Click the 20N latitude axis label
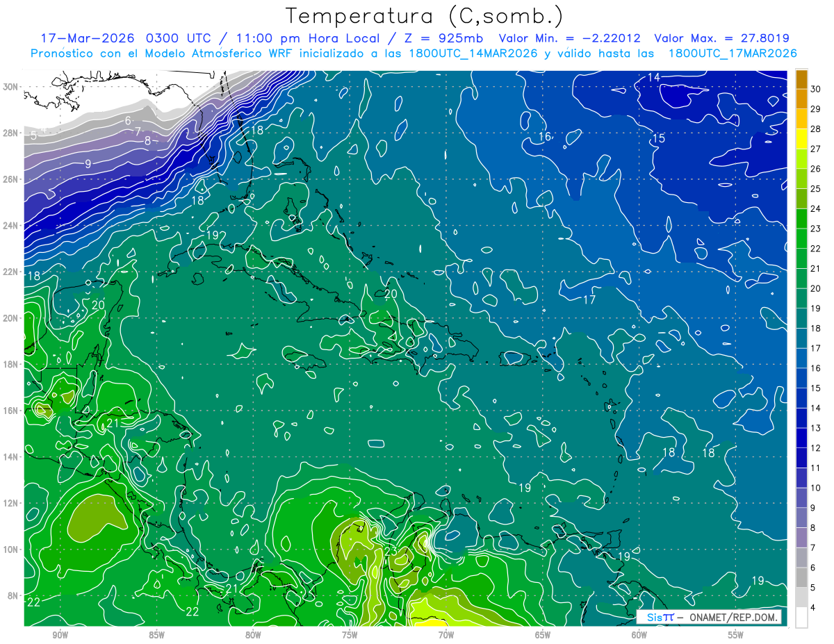This screenshot has width=834, height=644. pyautogui.click(x=12, y=318)
